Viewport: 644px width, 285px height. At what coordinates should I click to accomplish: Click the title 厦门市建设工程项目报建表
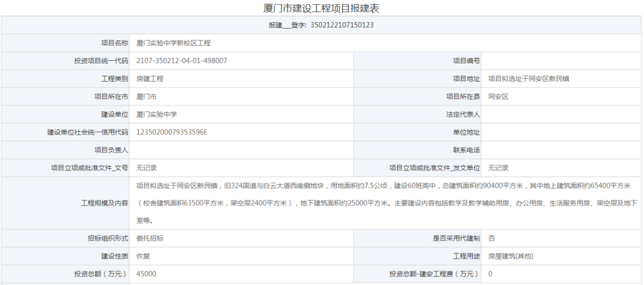pyautogui.click(x=321, y=8)
